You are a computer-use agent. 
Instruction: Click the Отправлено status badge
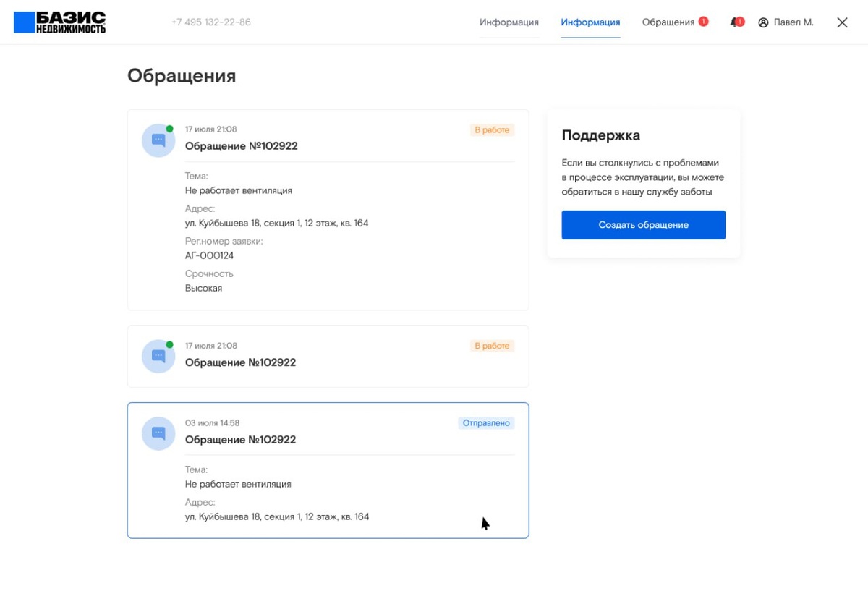[x=486, y=423]
